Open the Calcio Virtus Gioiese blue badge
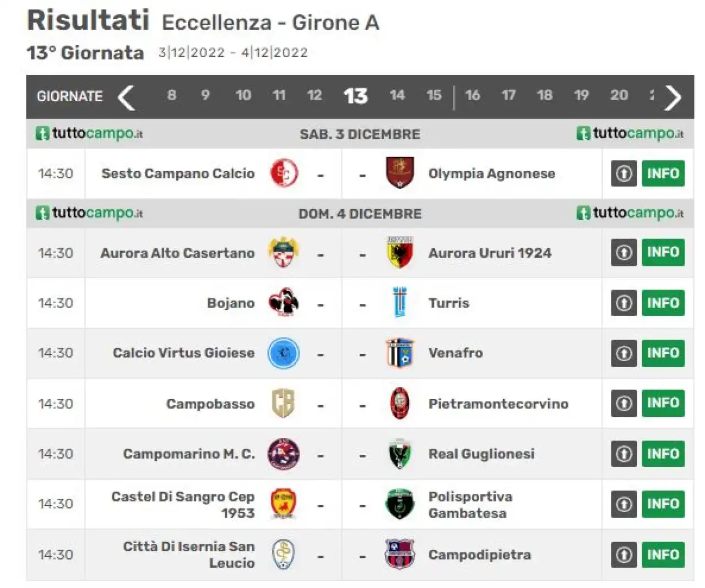 pos(284,353)
